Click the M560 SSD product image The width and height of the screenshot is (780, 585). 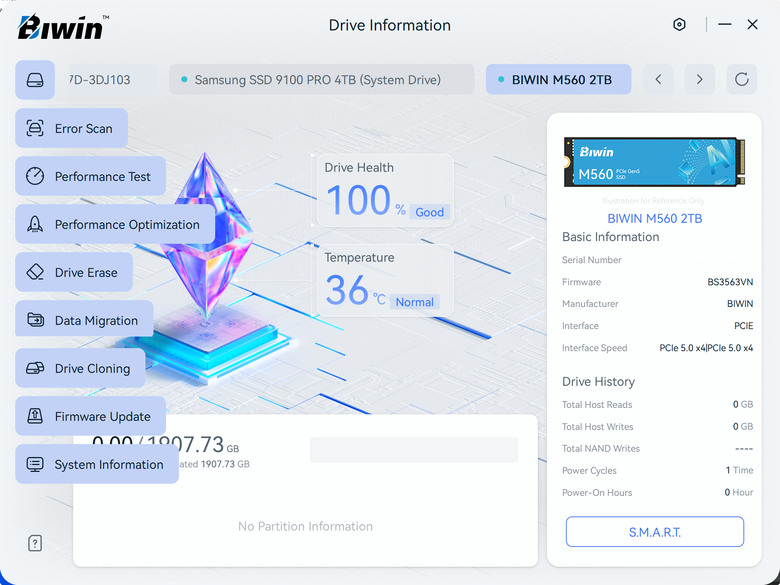[654, 162]
